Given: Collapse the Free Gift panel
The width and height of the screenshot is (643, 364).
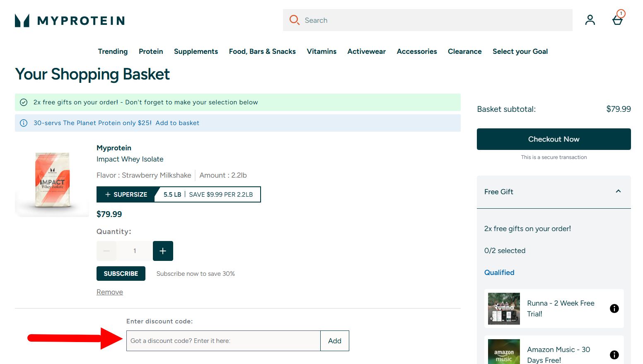Looking at the screenshot, I should pos(618,191).
